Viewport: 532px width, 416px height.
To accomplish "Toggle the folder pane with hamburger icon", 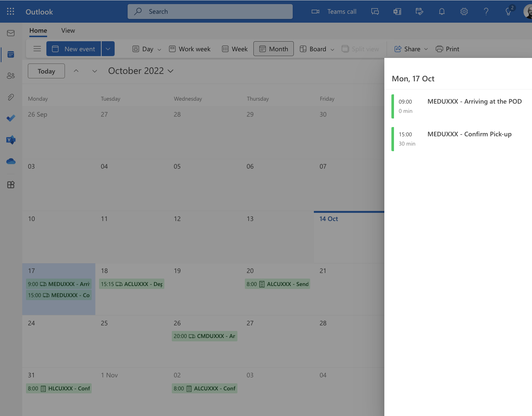I will [x=37, y=49].
